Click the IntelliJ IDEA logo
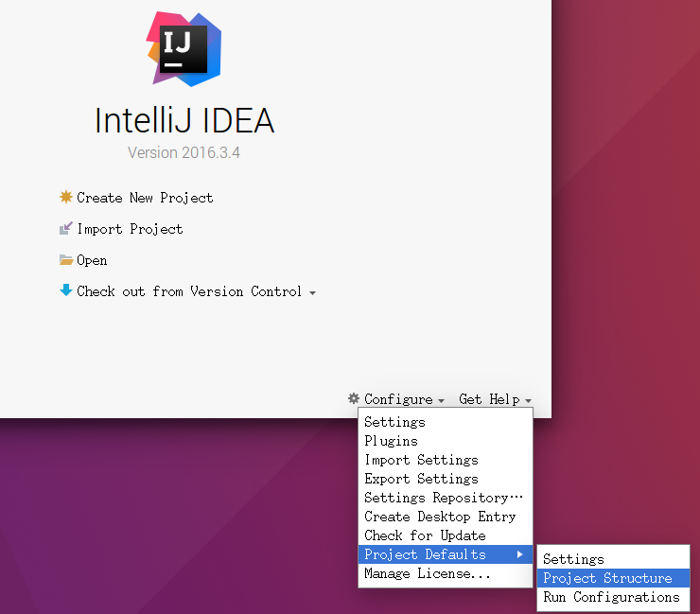Image resolution: width=700 pixels, height=614 pixels. (184, 48)
